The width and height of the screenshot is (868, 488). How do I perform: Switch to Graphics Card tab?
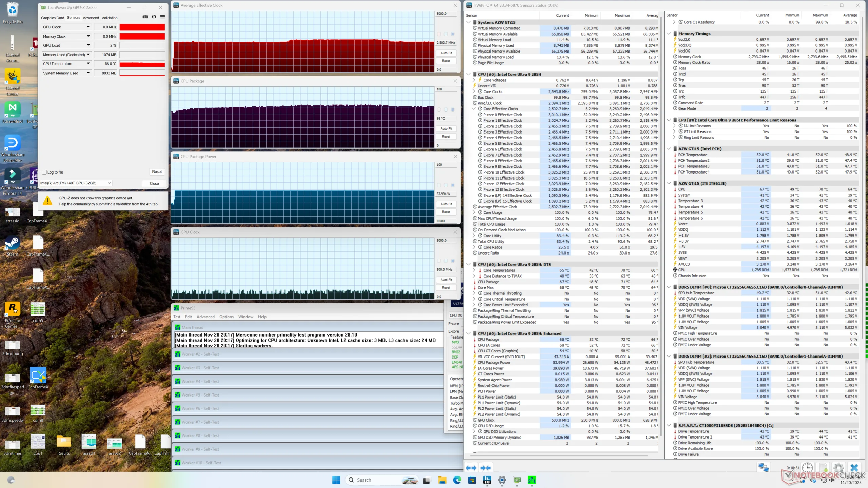pos(53,18)
